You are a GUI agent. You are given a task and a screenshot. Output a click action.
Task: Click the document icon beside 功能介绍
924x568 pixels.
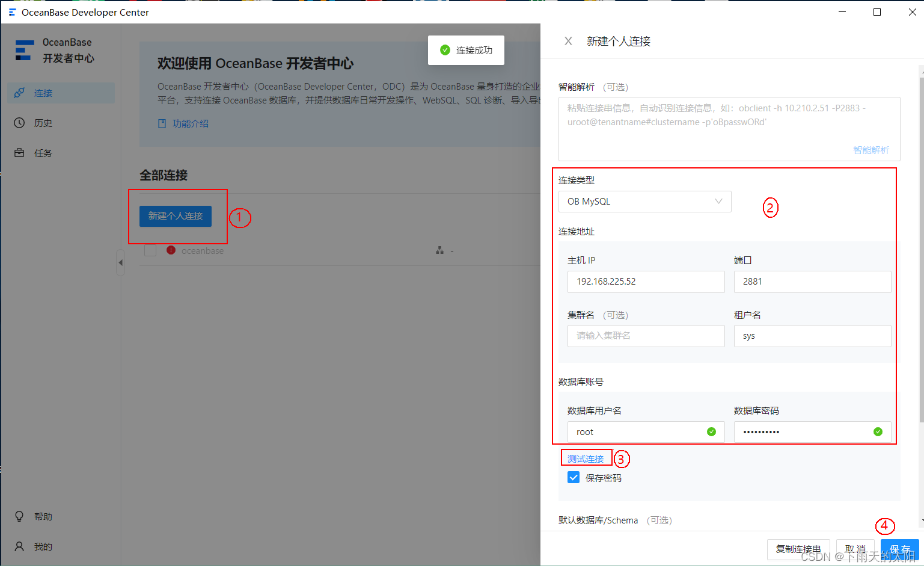click(x=162, y=123)
